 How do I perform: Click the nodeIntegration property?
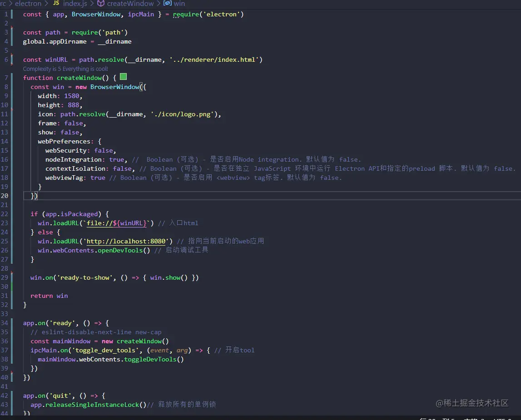[74, 160]
